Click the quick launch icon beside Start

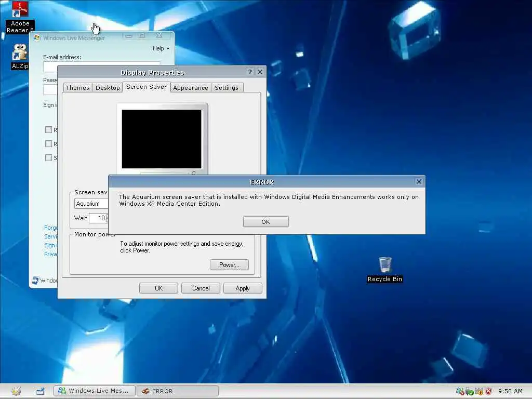click(41, 391)
